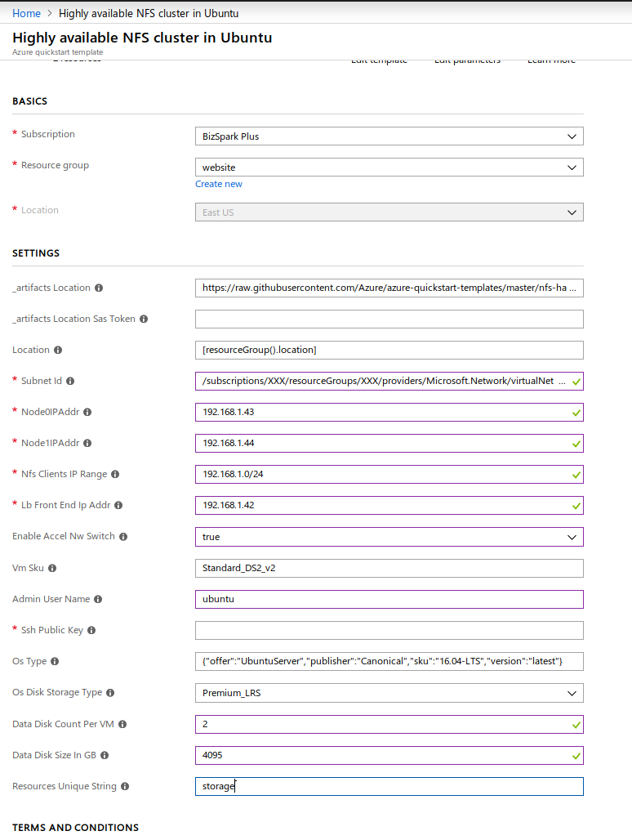Show info tooltip for Node1IPAddr
The height and width of the screenshot is (840, 632).
[x=87, y=444]
